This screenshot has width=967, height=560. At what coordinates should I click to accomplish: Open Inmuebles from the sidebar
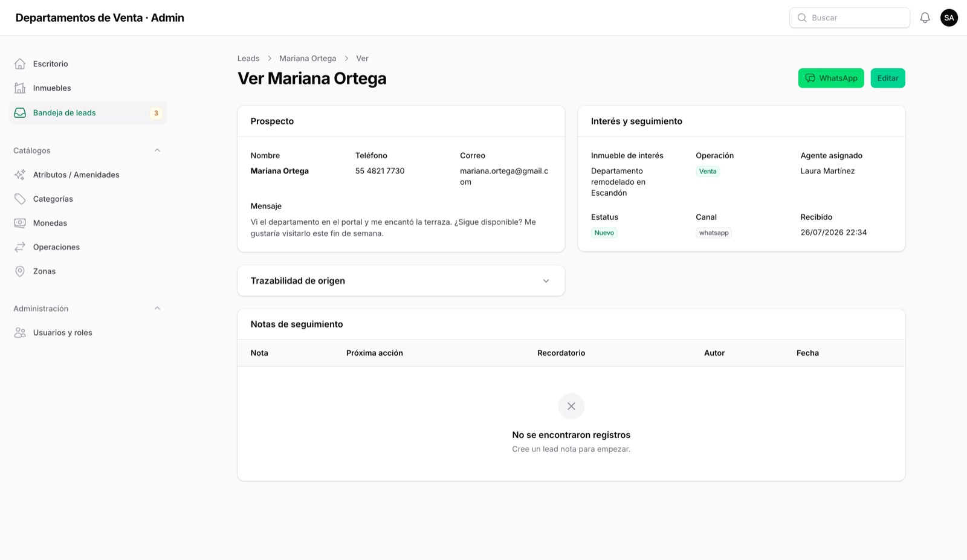coord(88,88)
